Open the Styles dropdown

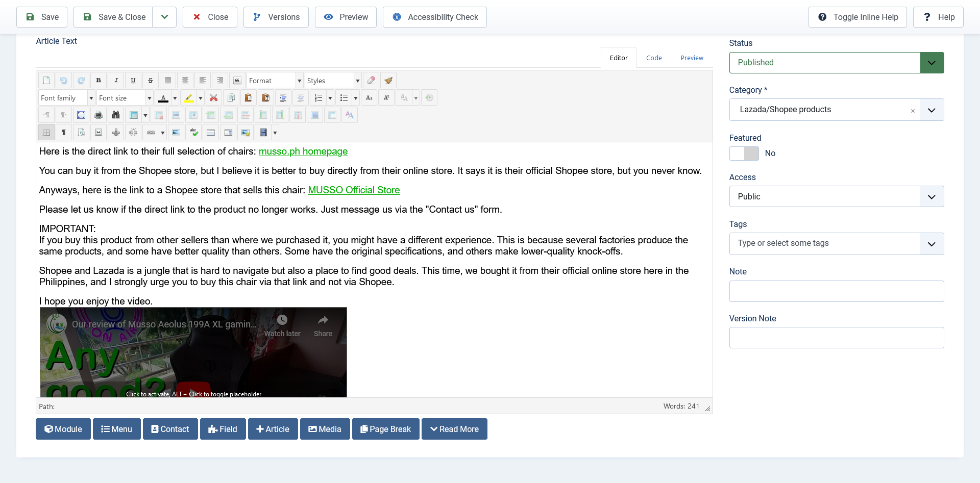[x=333, y=81]
